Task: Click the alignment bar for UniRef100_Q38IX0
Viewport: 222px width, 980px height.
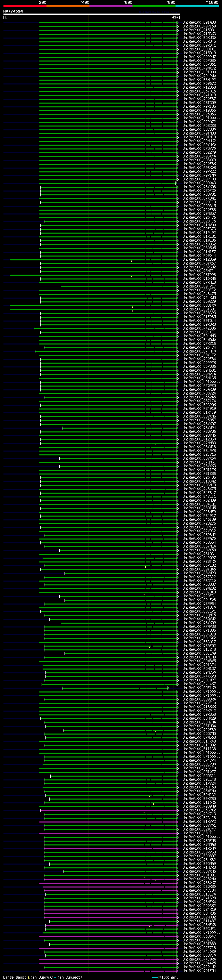Action: pos(94,306)
